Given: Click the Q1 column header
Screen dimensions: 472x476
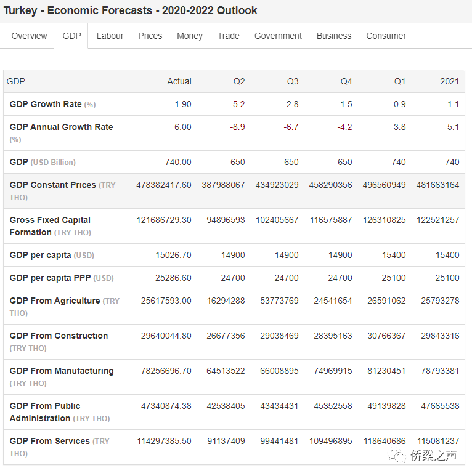Looking at the screenshot, I should click(400, 81).
